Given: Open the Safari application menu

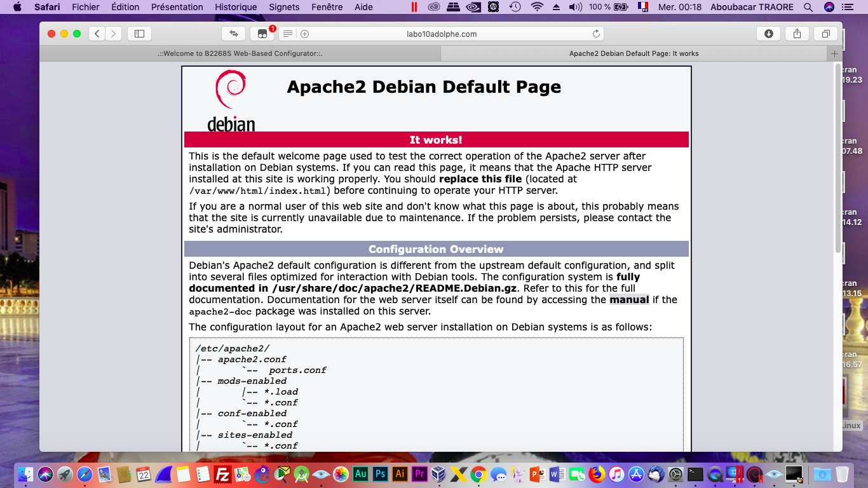Looking at the screenshot, I should click(47, 7).
